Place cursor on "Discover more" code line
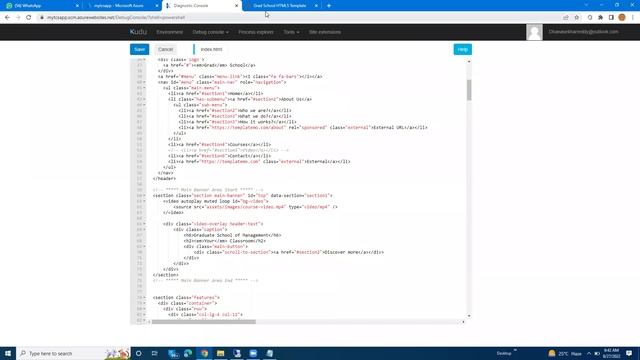 (x=289, y=252)
